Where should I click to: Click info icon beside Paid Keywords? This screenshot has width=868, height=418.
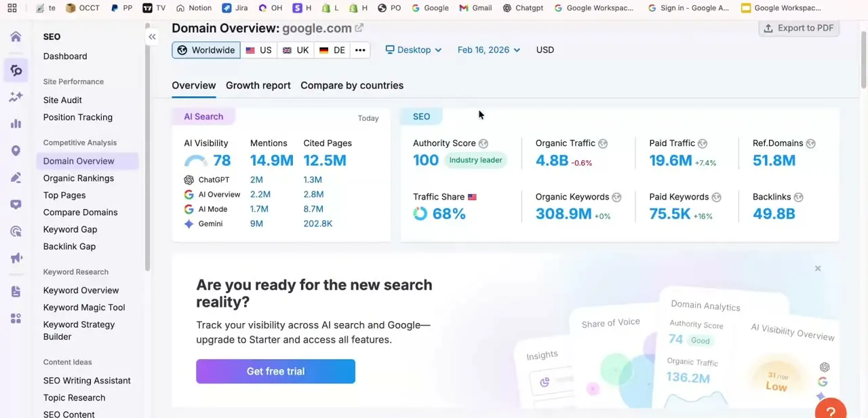pos(717,197)
